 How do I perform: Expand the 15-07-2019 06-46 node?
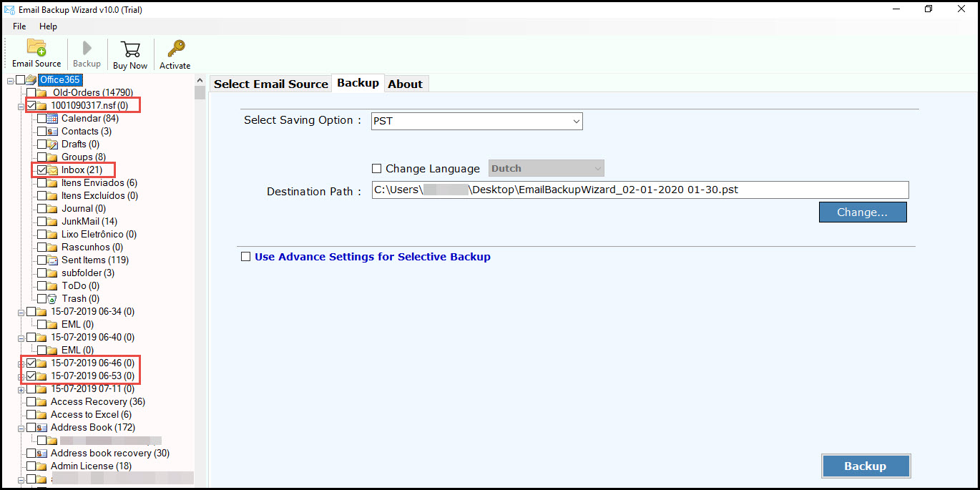(x=21, y=363)
